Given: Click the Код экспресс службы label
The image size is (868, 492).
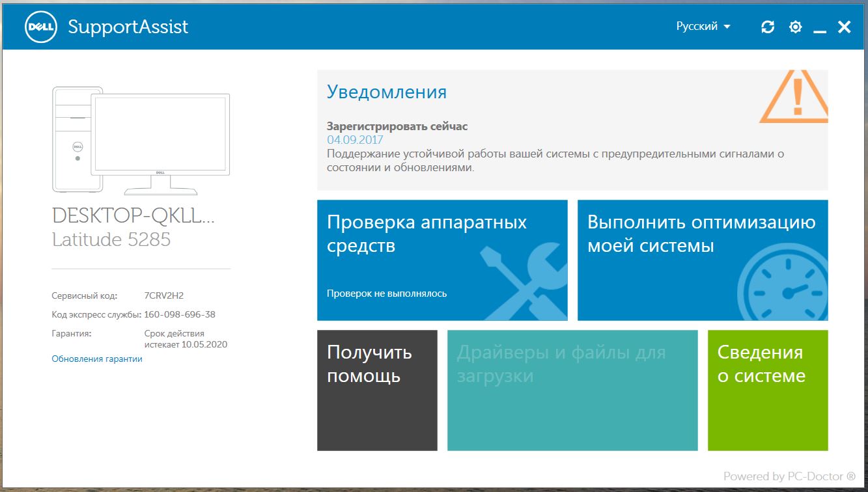Looking at the screenshot, I should click(x=96, y=314).
